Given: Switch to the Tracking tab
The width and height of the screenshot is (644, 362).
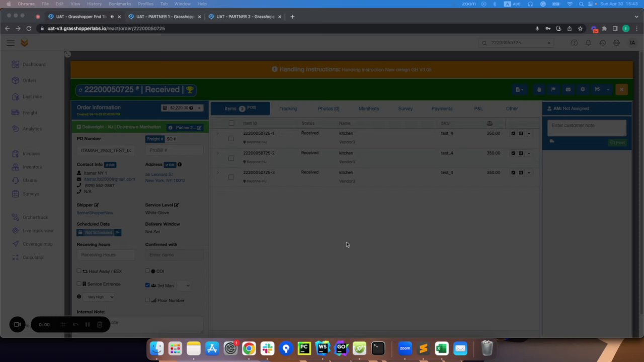Looking at the screenshot, I should click(288, 109).
